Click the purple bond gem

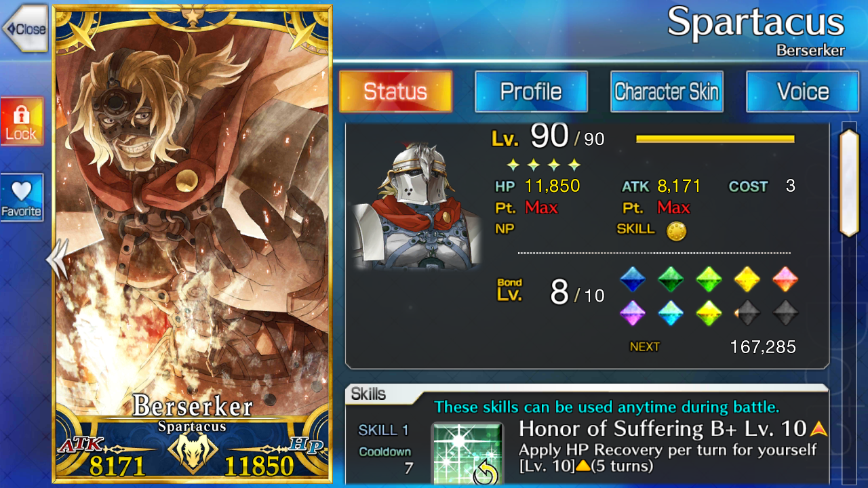(633, 313)
